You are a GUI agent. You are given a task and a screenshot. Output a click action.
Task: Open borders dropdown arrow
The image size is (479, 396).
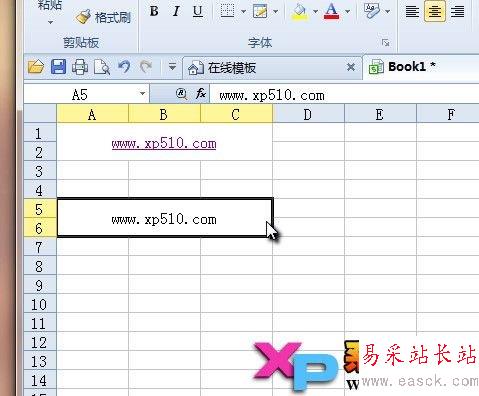pos(243,12)
